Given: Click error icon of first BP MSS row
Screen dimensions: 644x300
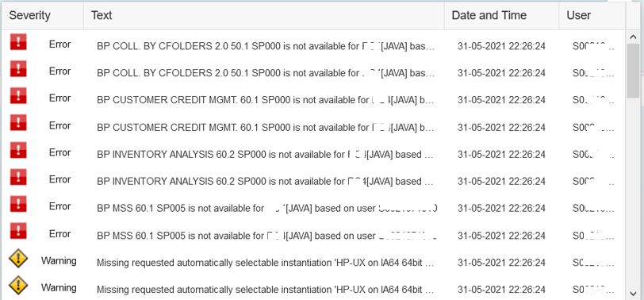Looking at the screenshot, I should point(18,204).
